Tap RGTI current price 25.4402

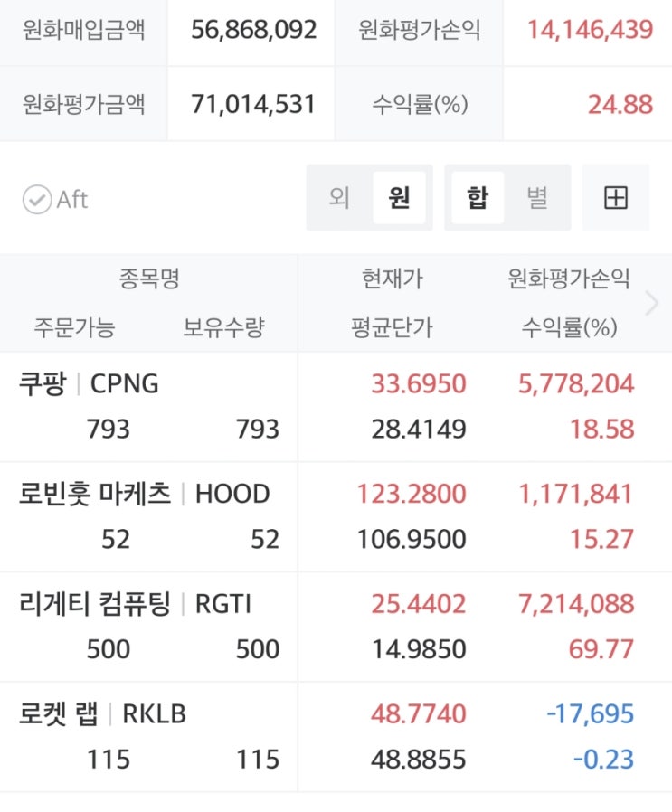click(419, 604)
